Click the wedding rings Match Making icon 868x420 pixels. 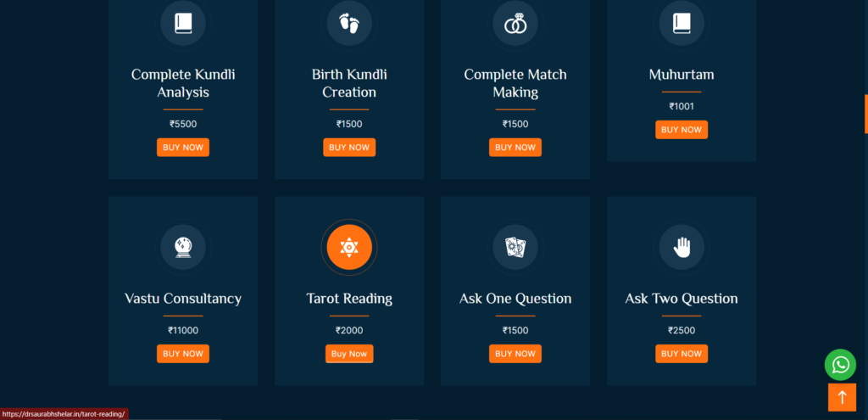tap(515, 23)
